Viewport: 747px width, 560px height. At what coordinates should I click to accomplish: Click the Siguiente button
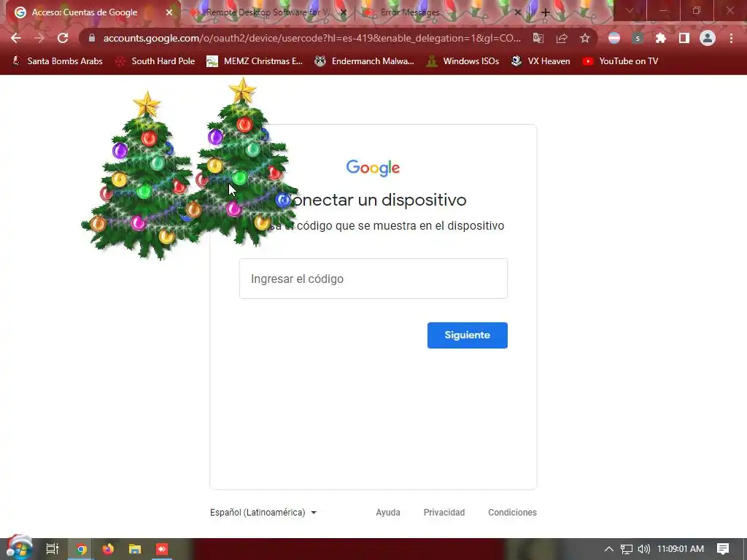click(x=468, y=335)
